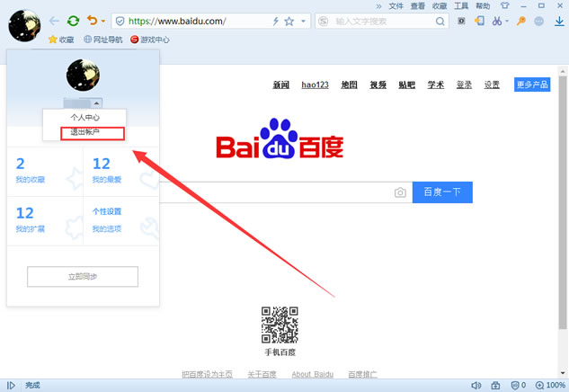Viewport: 569px width, 392px height.
Task: Open the 收藏 menu in menu bar
Action: 440,5
